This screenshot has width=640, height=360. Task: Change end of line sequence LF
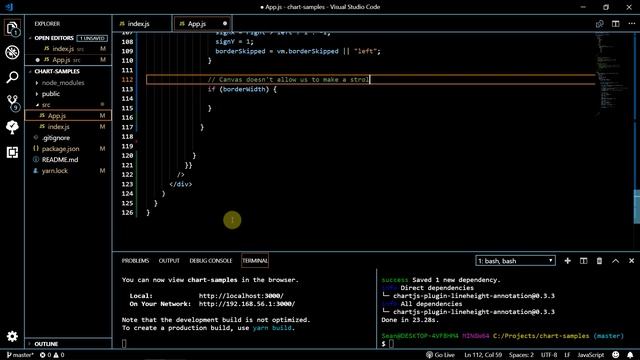[x=567, y=355]
